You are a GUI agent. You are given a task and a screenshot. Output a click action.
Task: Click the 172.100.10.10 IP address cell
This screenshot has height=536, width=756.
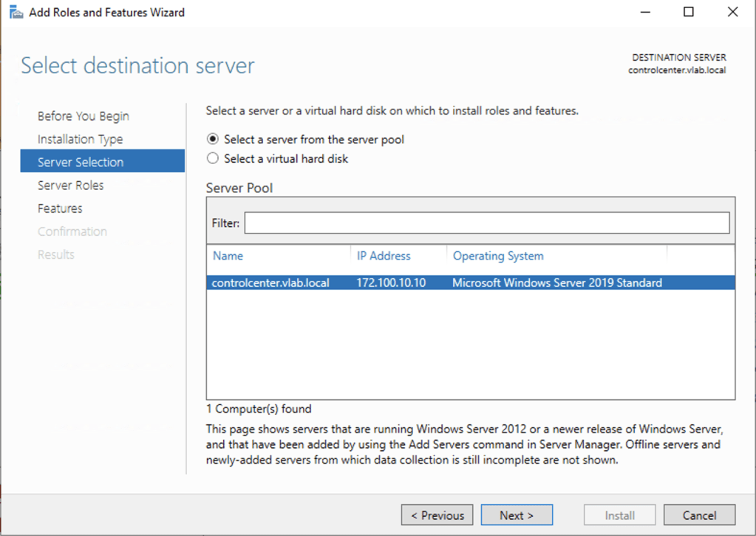tap(391, 282)
